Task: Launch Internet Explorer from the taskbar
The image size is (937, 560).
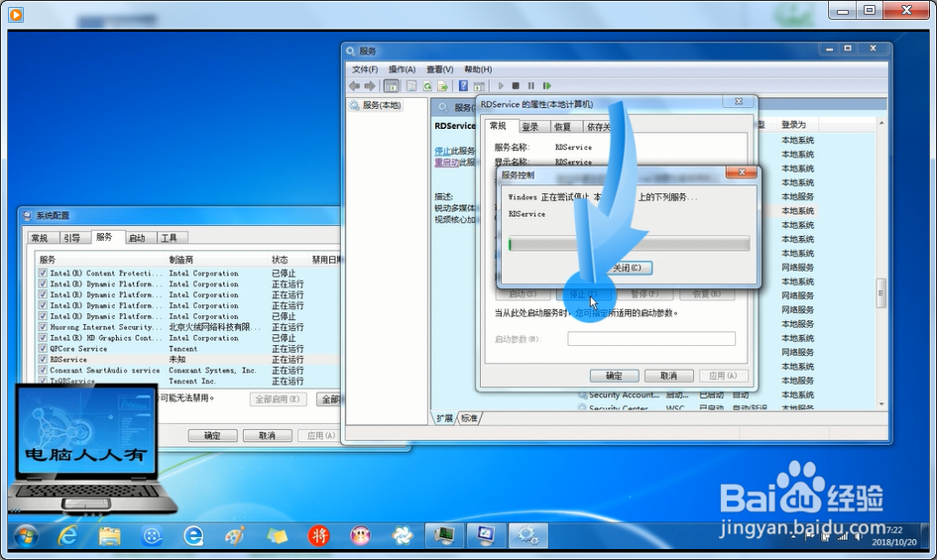Action: [x=68, y=535]
